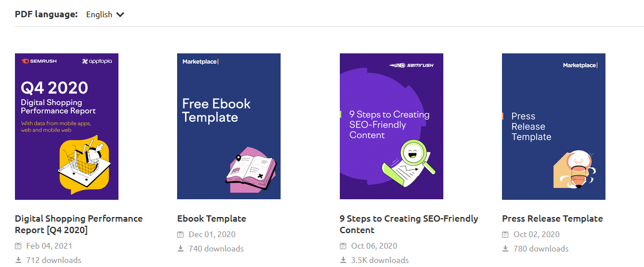644x267 pixels.
Task: Click download icon beside 712 downloads
Action: coord(18,260)
